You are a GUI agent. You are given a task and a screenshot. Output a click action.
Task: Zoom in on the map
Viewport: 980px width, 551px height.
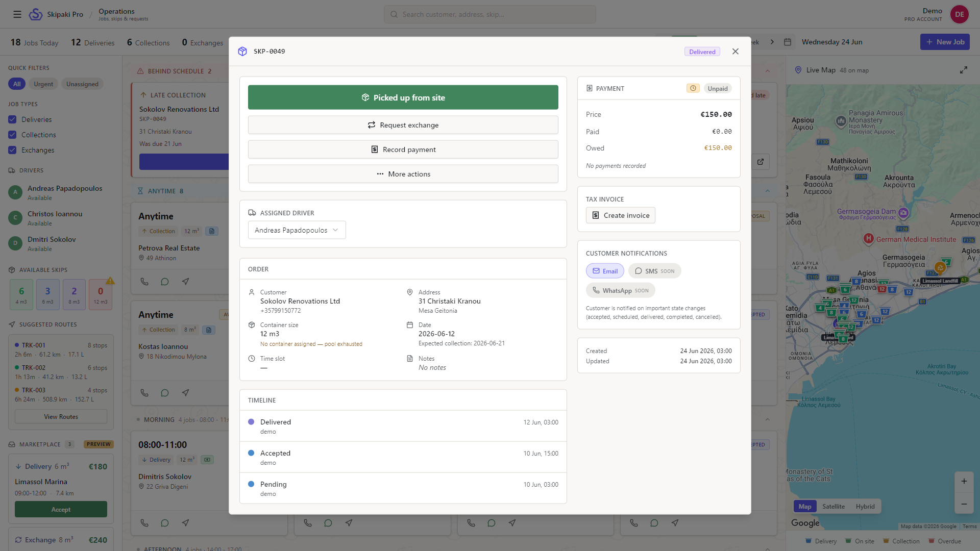[964, 481]
